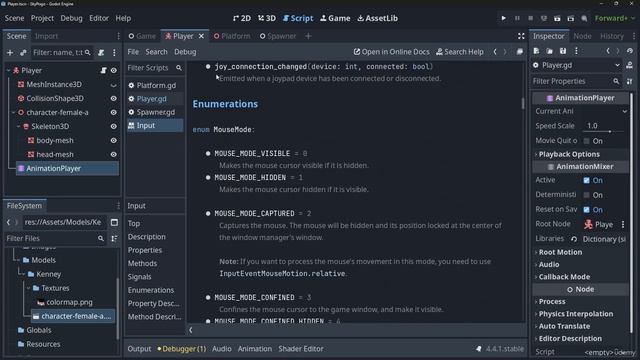Run a specific scene icon

click(571, 18)
